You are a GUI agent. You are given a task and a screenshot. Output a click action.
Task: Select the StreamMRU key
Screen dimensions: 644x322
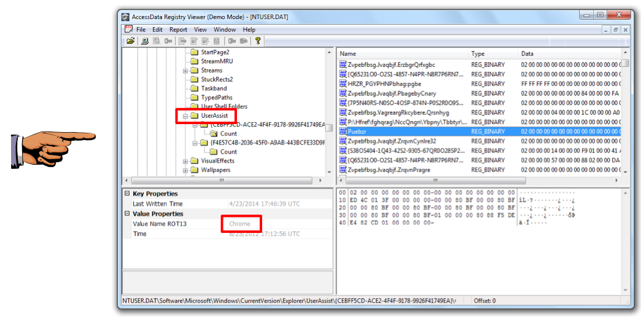[x=217, y=61]
